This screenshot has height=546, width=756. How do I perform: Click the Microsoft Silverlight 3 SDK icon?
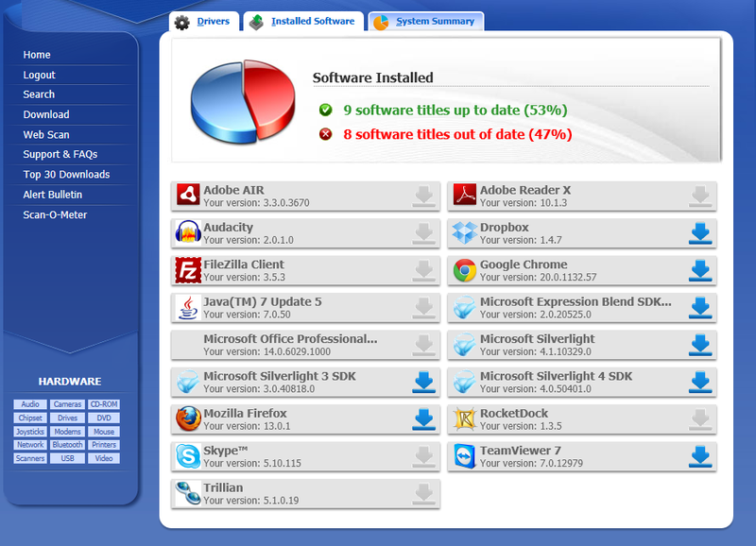(188, 382)
